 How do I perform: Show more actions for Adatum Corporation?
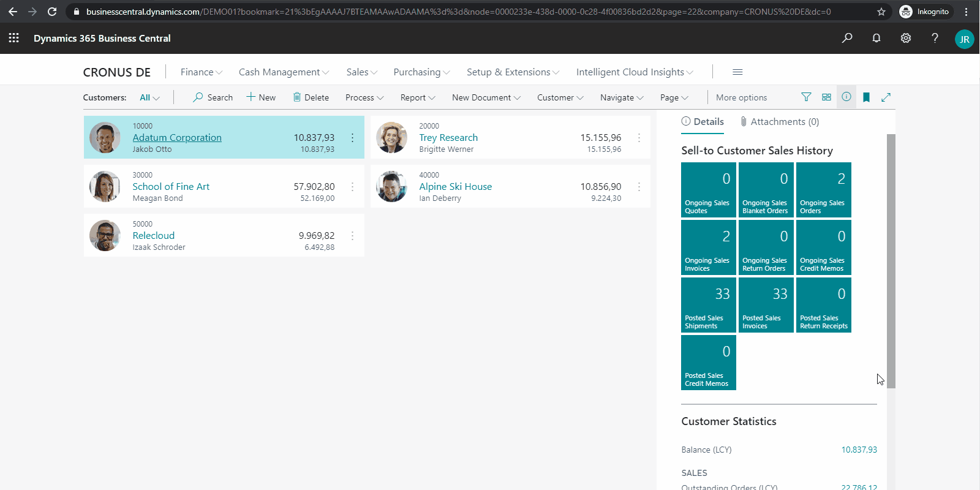point(352,138)
